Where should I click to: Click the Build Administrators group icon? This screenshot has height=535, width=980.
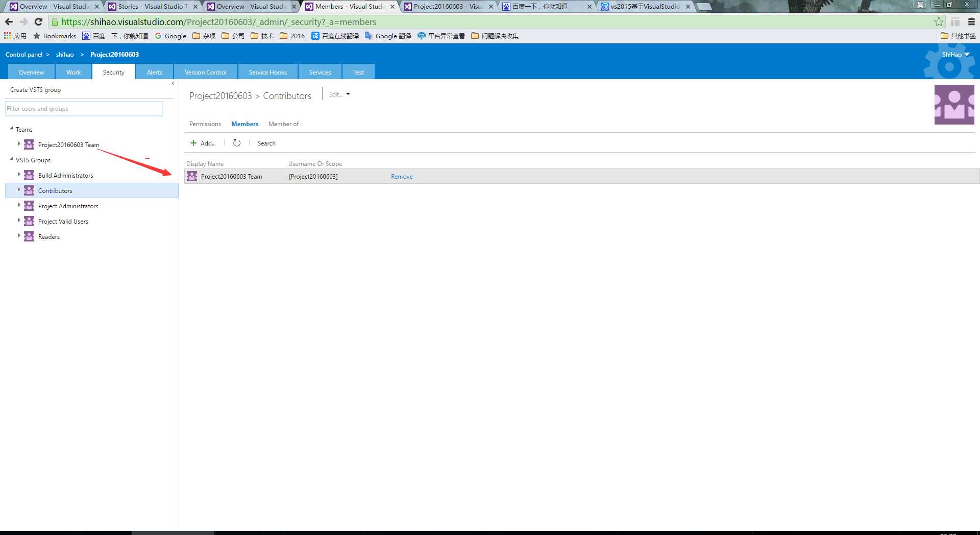click(x=30, y=175)
